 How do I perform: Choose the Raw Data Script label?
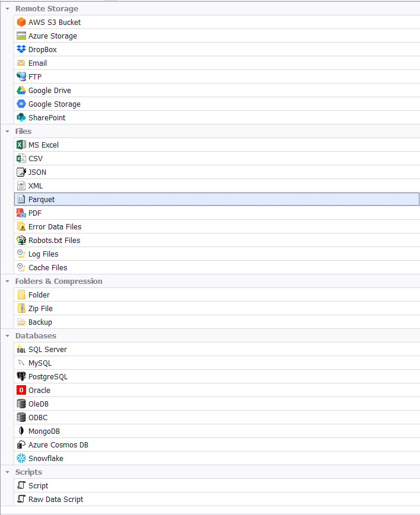click(56, 499)
